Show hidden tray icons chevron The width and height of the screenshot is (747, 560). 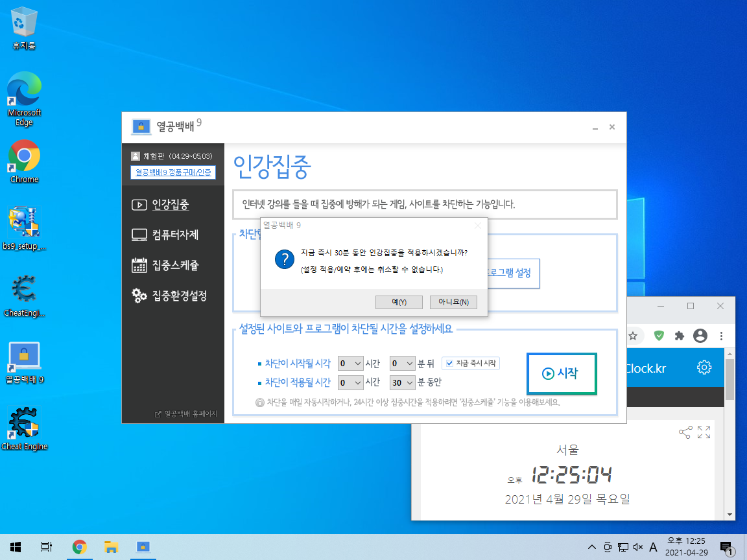pyautogui.click(x=591, y=547)
